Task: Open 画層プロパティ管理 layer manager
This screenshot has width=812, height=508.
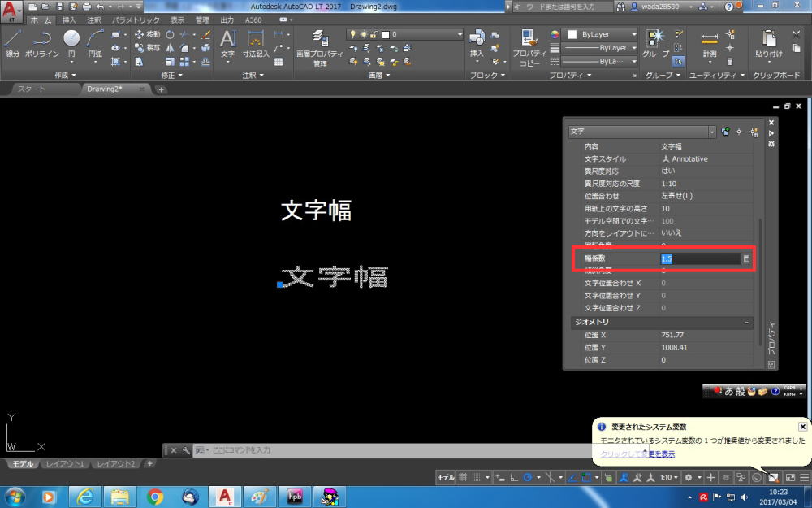Action: coord(319,48)
